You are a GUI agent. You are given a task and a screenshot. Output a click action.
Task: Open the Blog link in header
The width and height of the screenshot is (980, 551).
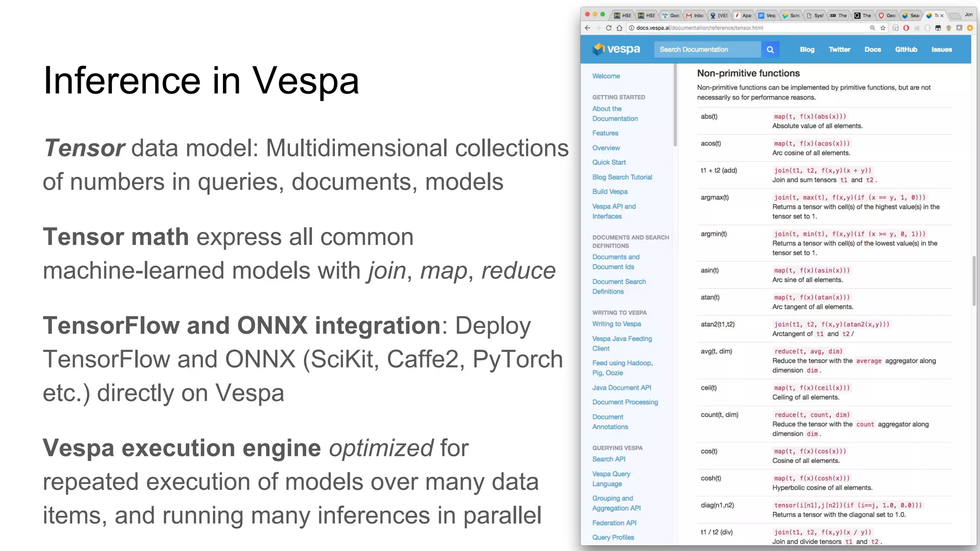807,49
